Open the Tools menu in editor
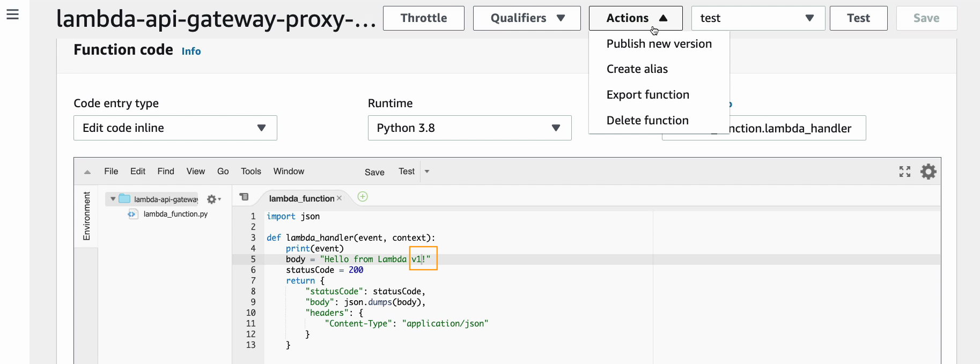 coord(251,172)
